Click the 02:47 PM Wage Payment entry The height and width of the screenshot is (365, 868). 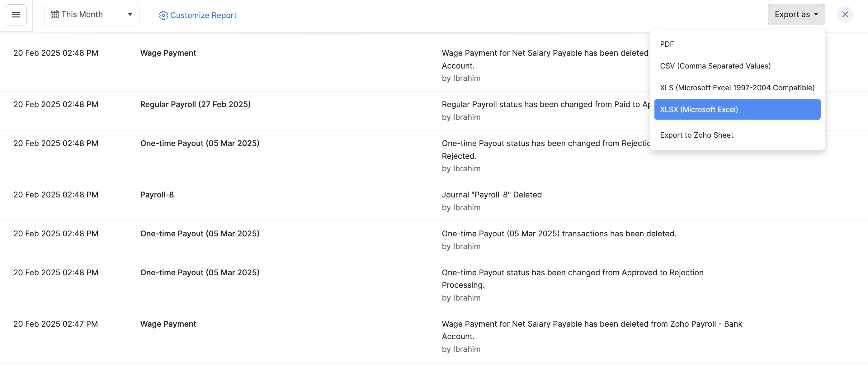[x=168, y=324]
